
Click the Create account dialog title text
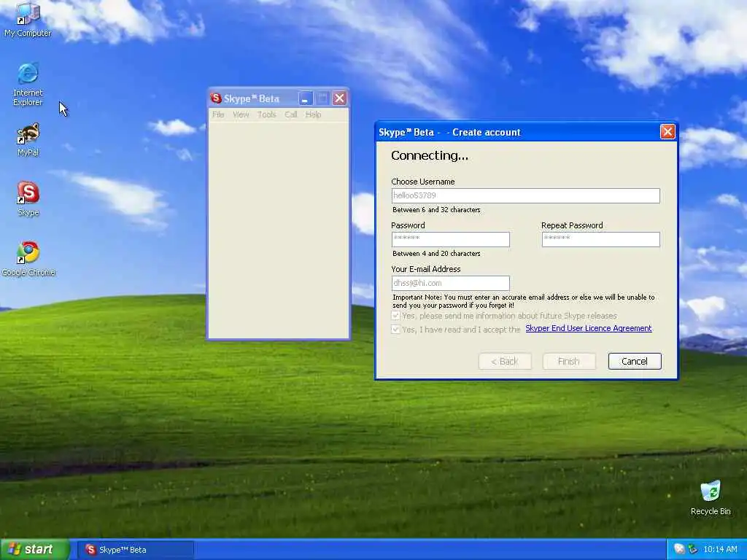[x=449, y=133]
